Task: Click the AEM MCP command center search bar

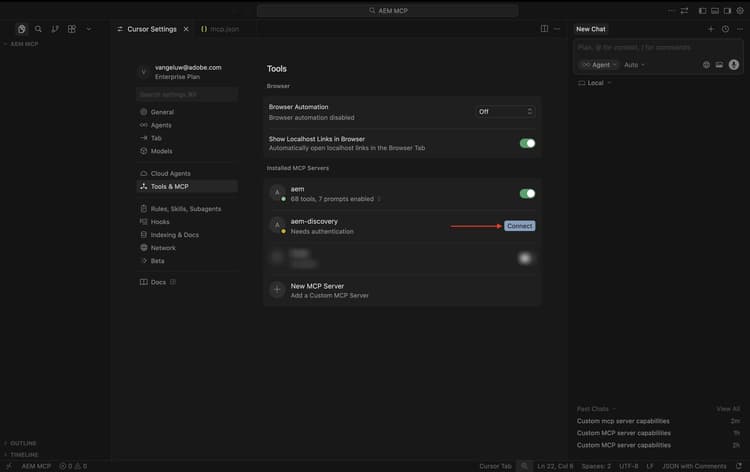Action: coord(387,11)
